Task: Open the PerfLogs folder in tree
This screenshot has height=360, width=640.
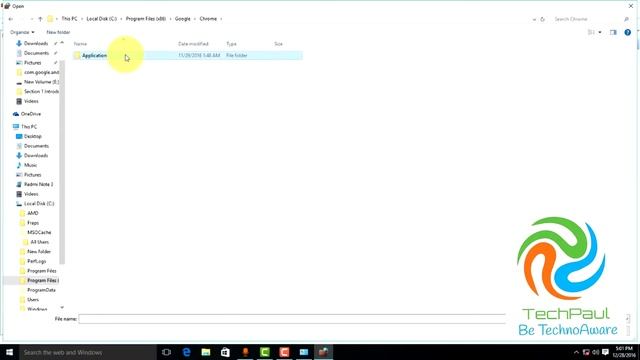Action: coord(36,261)
